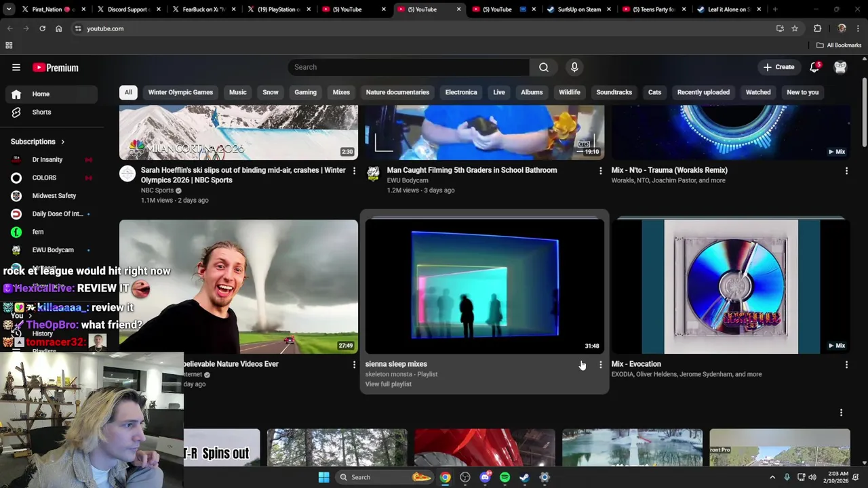Viewport: 868px width, 488px height.
Task: Select the Nature documentaries chip
Action: [x=397, y=92]
